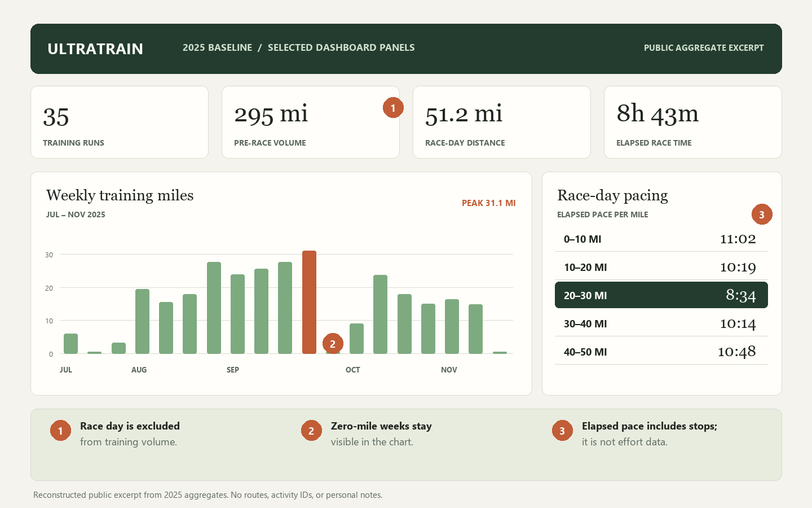812x508 pixels.
Task: Click the PEAK 31.1 MI label
Action: click(489, 203)
